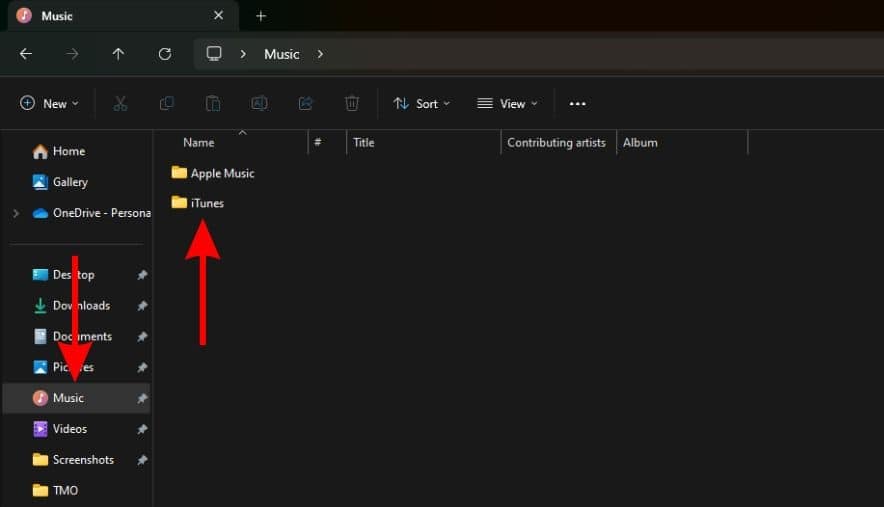This screenshot has width=884, height=507.
Task: Navigate back with the left arrow
Action: (26, 54)
